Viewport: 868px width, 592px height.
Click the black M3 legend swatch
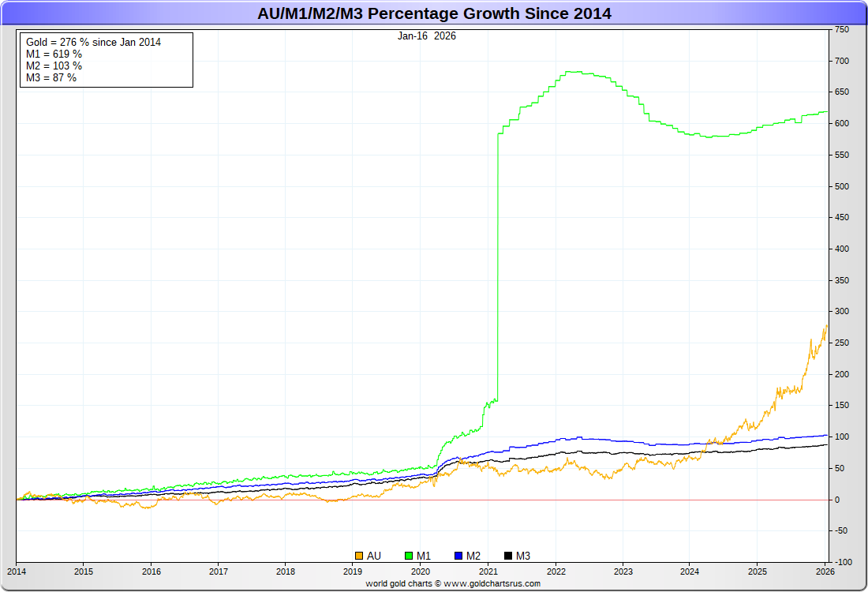pyautogui.click(x=508, y=556)
